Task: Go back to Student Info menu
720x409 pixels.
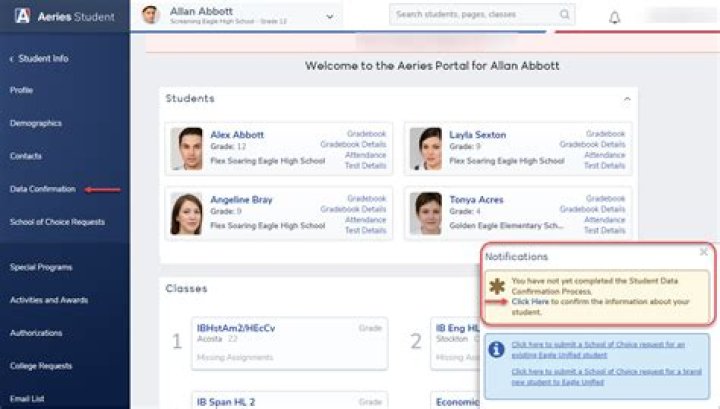Action: 39,58
